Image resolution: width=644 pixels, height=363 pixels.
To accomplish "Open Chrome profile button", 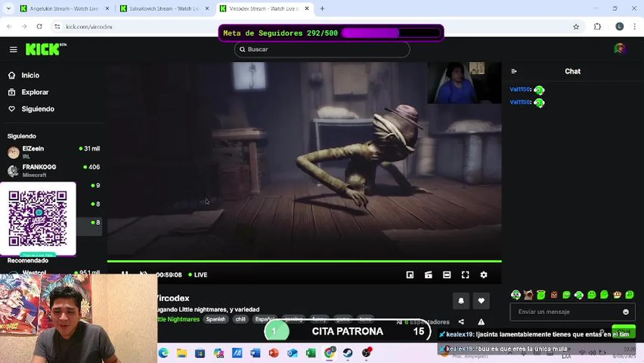I will pyautogui.click(x=619, y=27).
